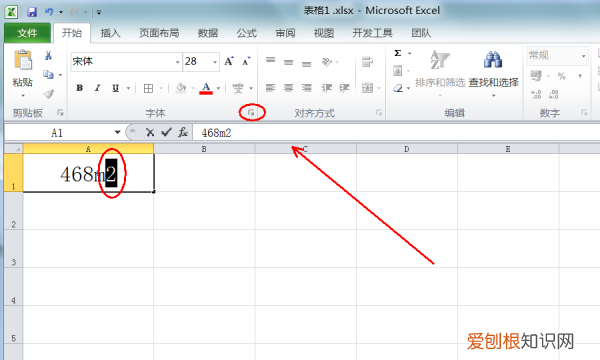The height and width of the screenshot is (360, 600).
Task: Select column B header
Action: (x=204, y=149)
